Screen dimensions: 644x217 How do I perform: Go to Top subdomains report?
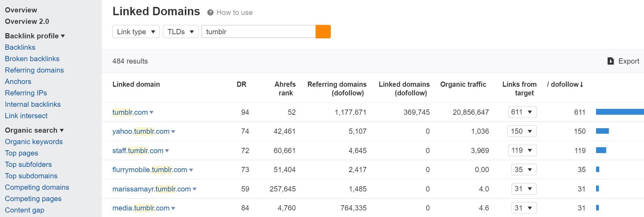pos(31,176)
